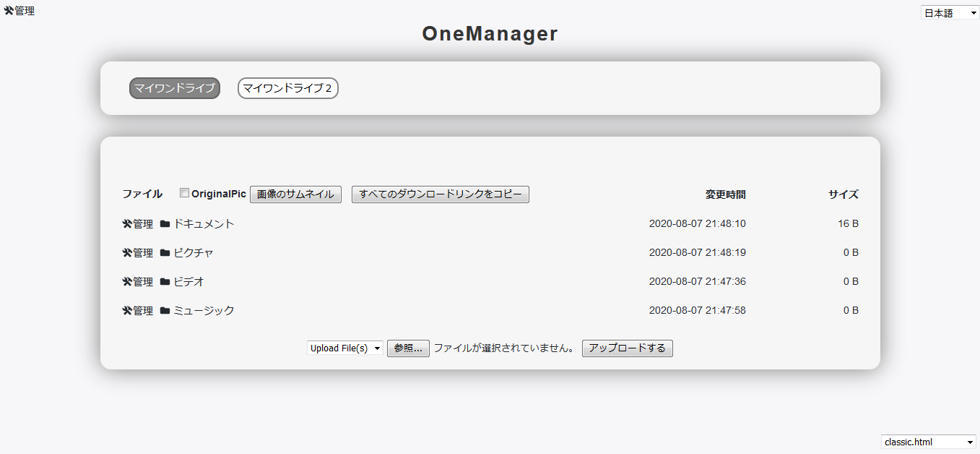
Task: Click the ファイル column header
Action: pyautogui.click(x=142, y=194)
